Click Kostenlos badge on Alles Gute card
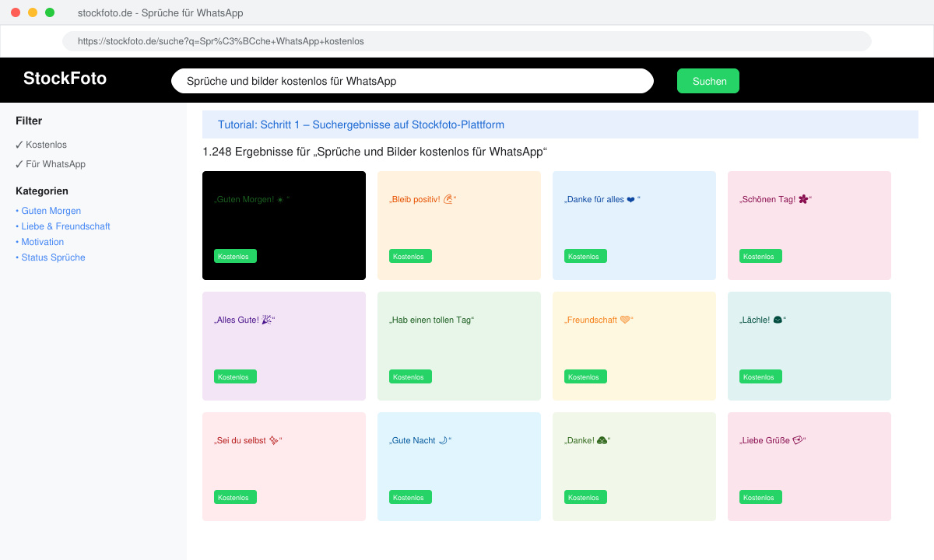The width and height of the screenshot is (934, 560). point(235,376)
